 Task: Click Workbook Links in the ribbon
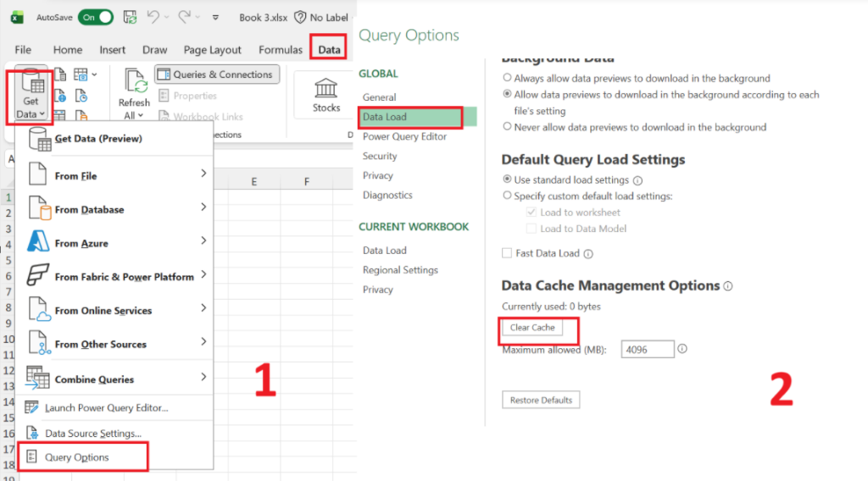point(201,117)
